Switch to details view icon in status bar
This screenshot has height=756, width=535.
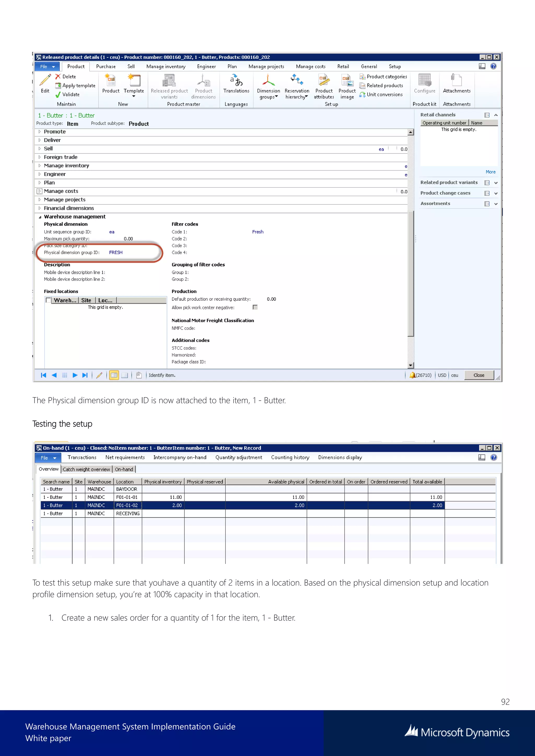click(x=114, y=375)
